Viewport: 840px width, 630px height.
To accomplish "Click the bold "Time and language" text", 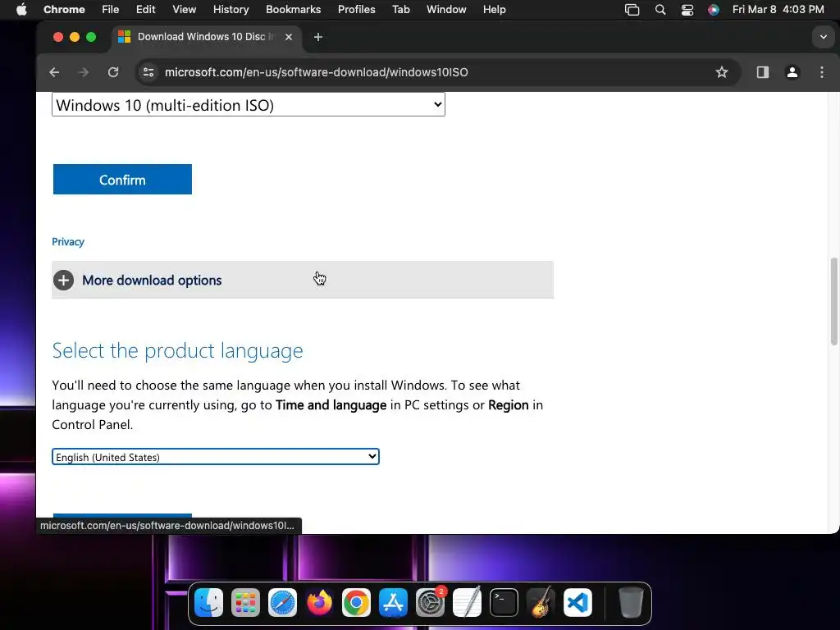I will pos(331,405).
